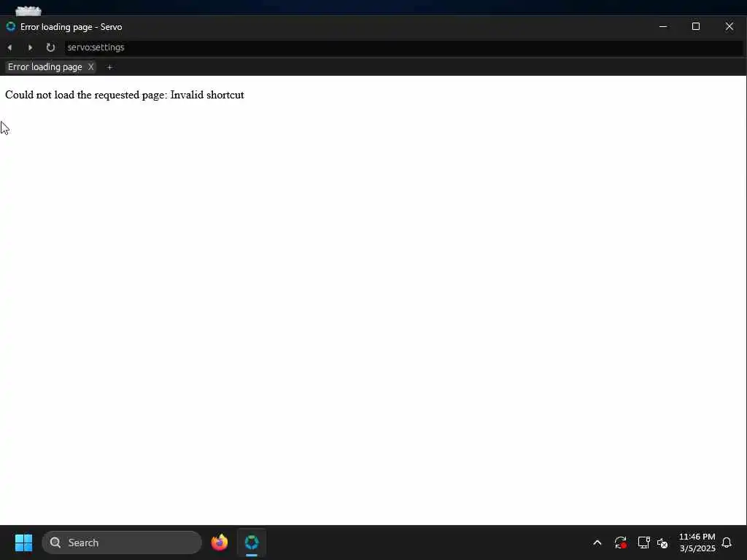
Task: Launch Firefox from the taskbar
Action: 219,542
